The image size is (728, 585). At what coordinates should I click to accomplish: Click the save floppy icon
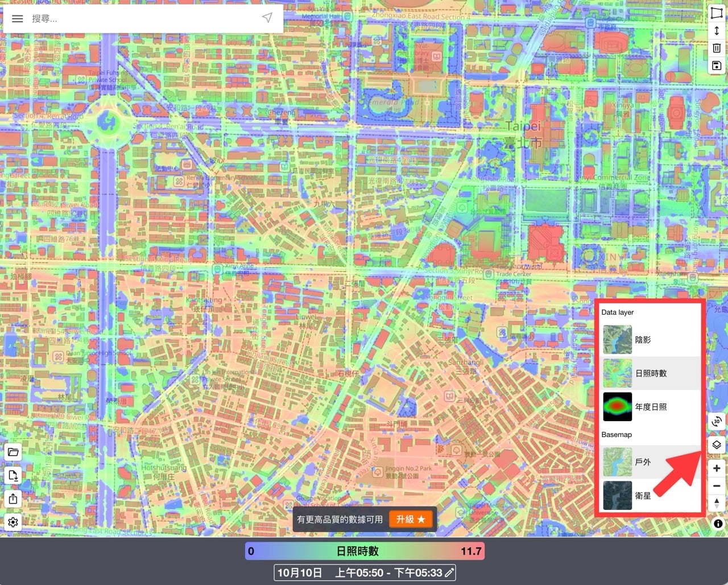(x=717, y=65)
